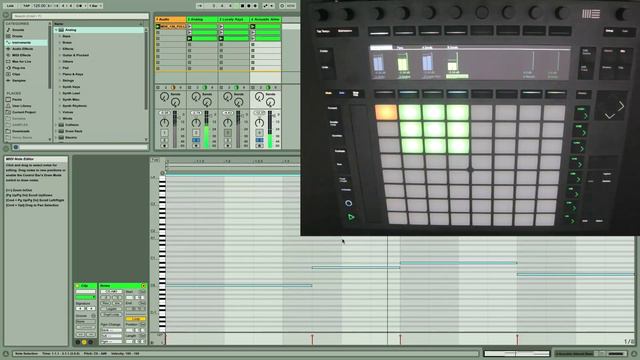Click the transport Stop button
Screen dimensions: 640x360
pyautogui.click(x=242, y=6)
